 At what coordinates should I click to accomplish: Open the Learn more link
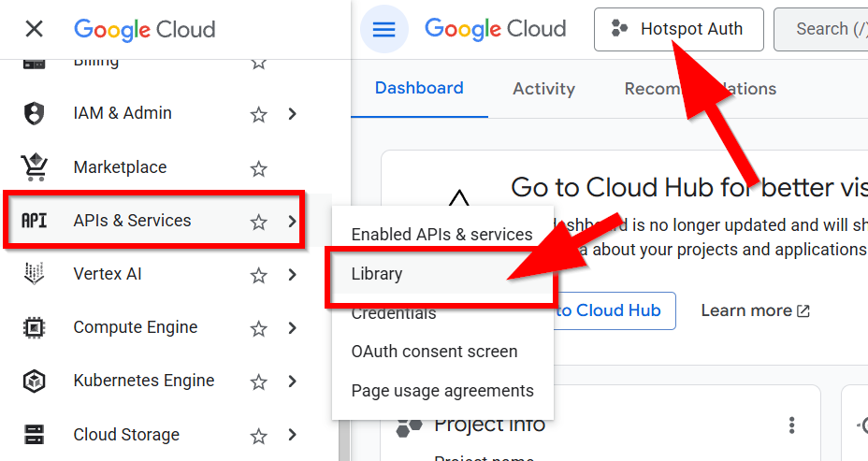[x=755, y=310]
